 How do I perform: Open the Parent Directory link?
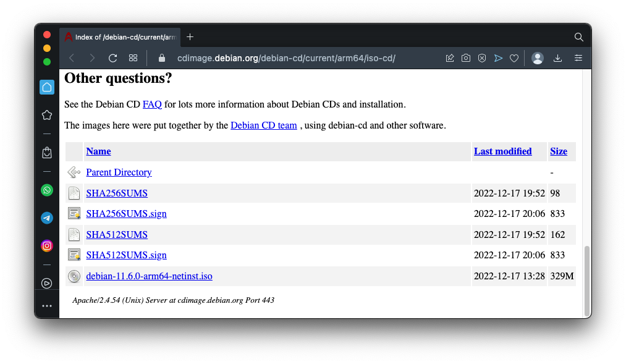coord(119,172)
